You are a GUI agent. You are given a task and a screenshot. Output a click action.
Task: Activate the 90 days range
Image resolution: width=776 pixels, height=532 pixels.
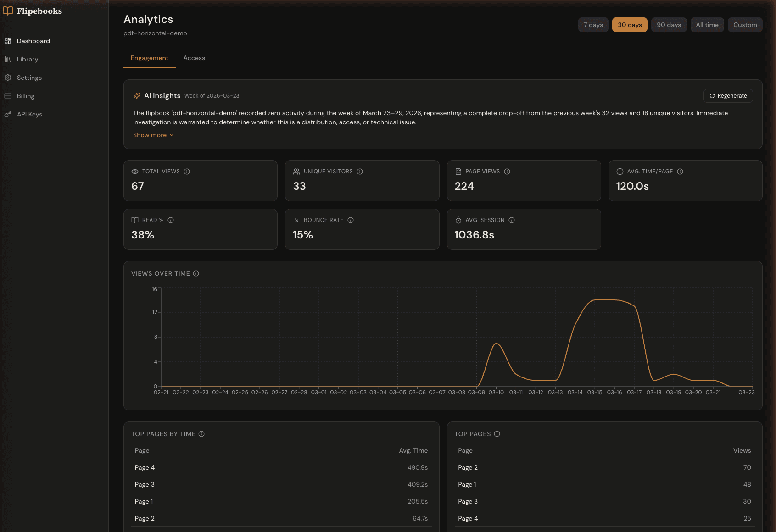pyautogui.click(x=669, y=25)
